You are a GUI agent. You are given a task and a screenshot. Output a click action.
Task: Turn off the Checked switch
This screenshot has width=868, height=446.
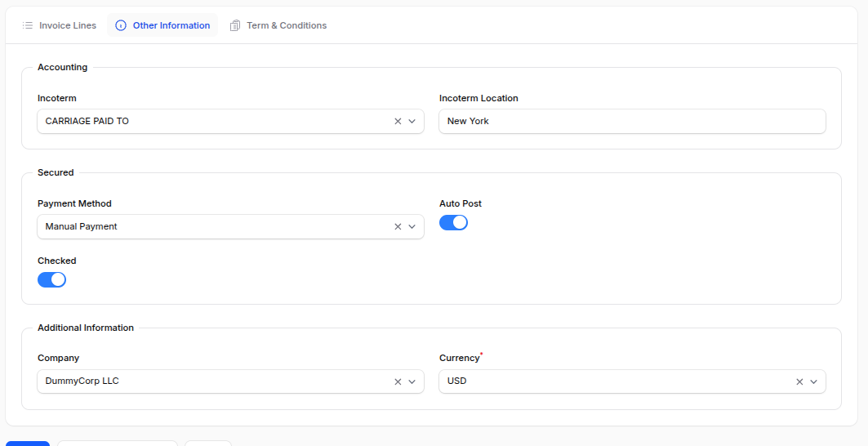pyautogui.click(x=51, y=280)
